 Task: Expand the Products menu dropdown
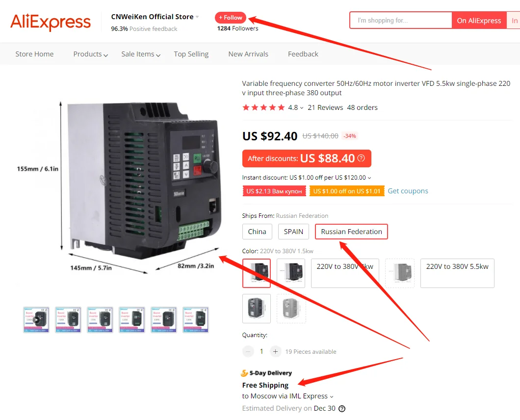click(x=91, y=54)
